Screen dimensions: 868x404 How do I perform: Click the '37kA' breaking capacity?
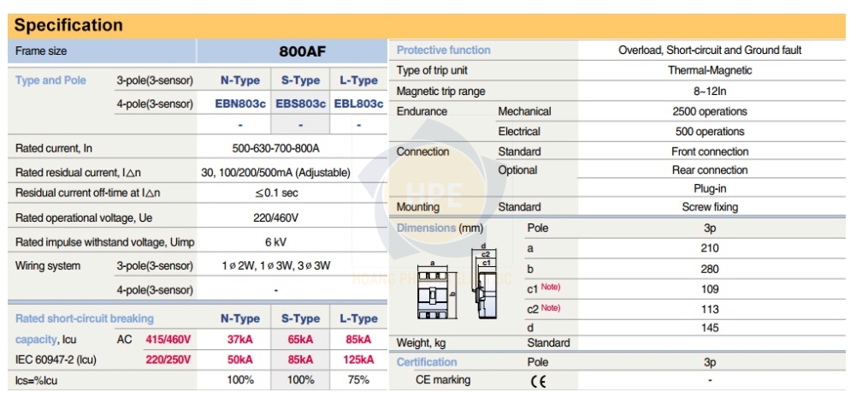240,339
